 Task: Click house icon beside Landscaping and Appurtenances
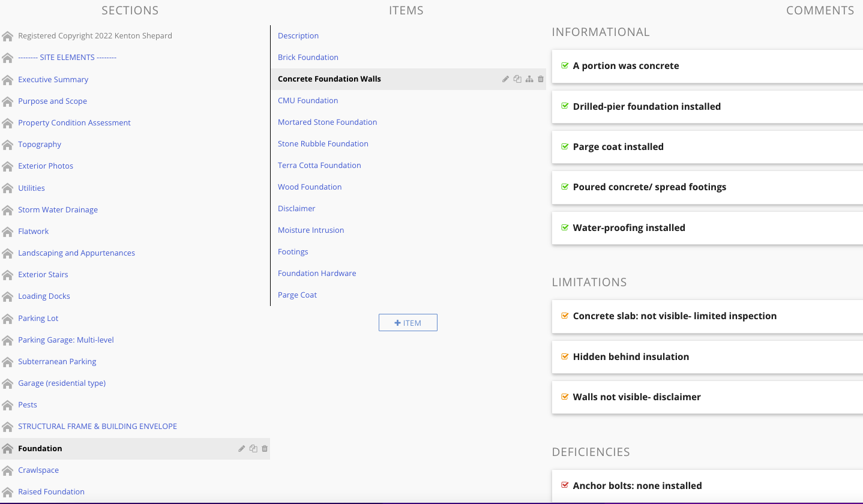point(7,253)
